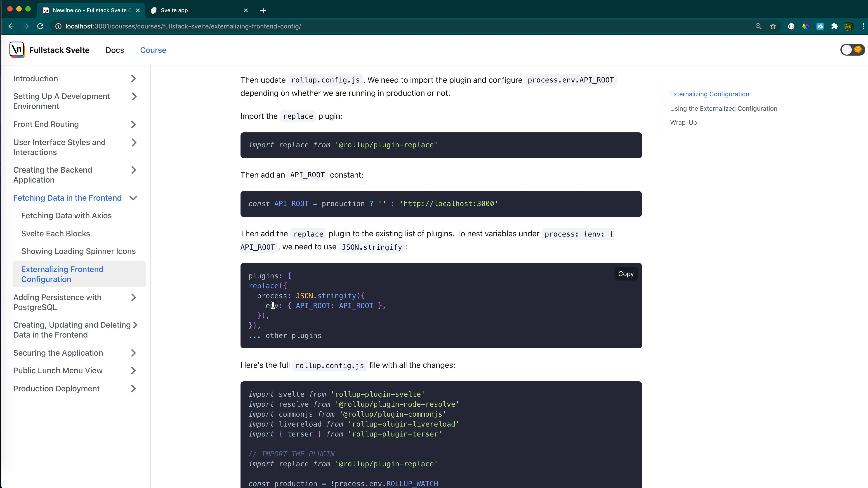Viewport: 868px width, 488px height.
Task: Open the three-dot browser menu
Action: pyautogui.click(x=863, y=26)
